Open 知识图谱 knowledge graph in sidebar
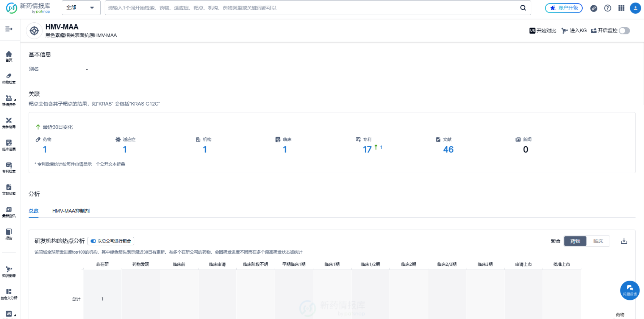 (9, 272)
